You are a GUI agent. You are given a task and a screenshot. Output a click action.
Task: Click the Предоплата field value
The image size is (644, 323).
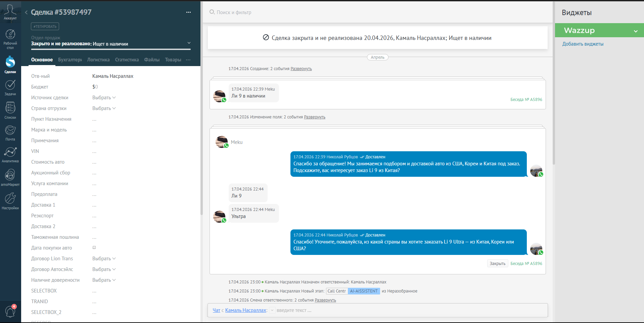pos(94,195)
